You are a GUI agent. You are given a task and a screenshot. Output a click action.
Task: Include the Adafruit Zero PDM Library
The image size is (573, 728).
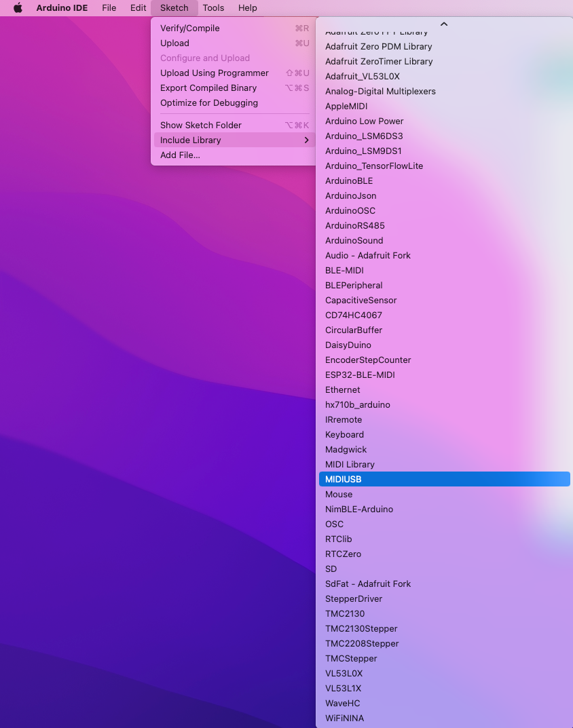[445, 46]
